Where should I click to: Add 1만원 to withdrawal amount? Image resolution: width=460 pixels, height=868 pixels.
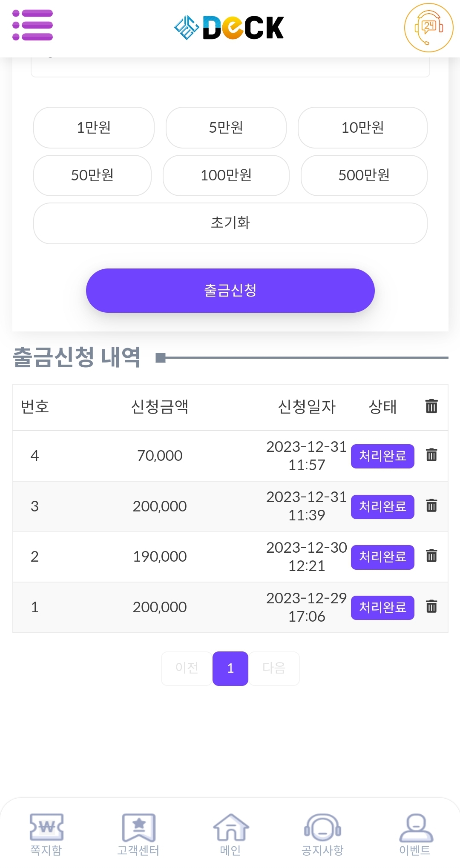pos(94,128)
